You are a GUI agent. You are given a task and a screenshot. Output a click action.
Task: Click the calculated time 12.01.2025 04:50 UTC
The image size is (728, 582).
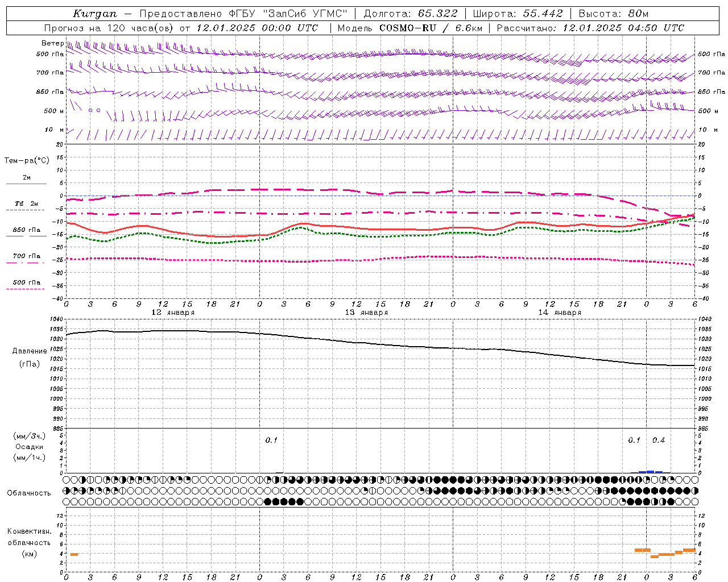pos(623,28)
